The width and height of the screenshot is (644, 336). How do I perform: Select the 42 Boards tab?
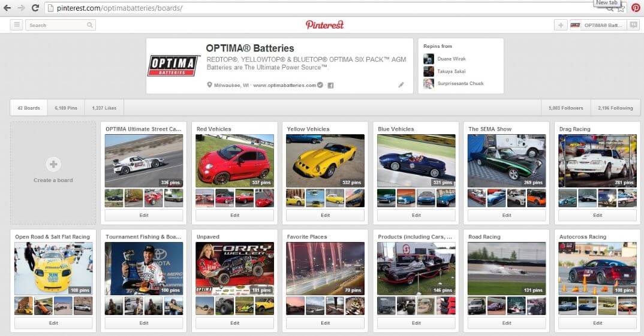[29, 108]
